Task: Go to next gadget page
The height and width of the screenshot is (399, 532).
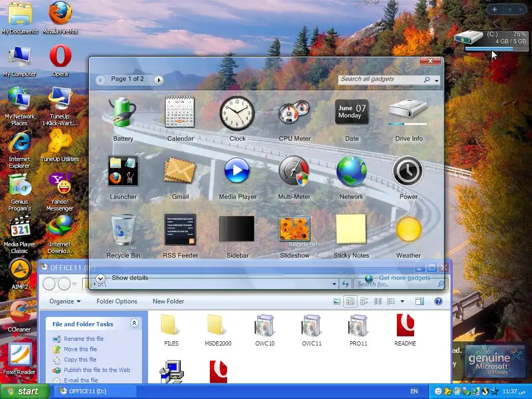Action: point(158,80)
